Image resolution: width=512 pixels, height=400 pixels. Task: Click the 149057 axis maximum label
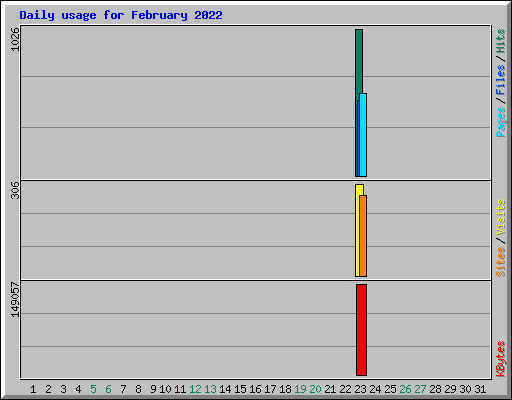15,300
